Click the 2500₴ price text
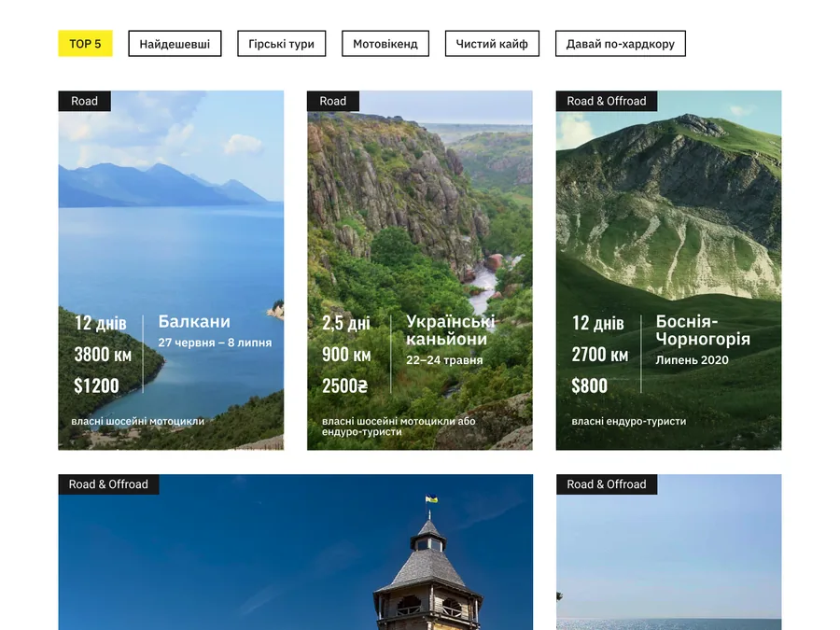 coord(345,385)
